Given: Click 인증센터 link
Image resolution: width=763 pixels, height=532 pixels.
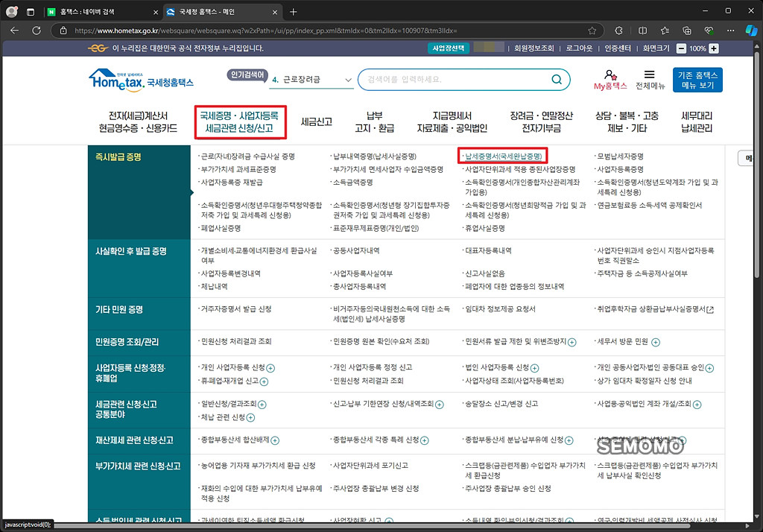Looking at the screenshot, I should [x=618, y=48].
